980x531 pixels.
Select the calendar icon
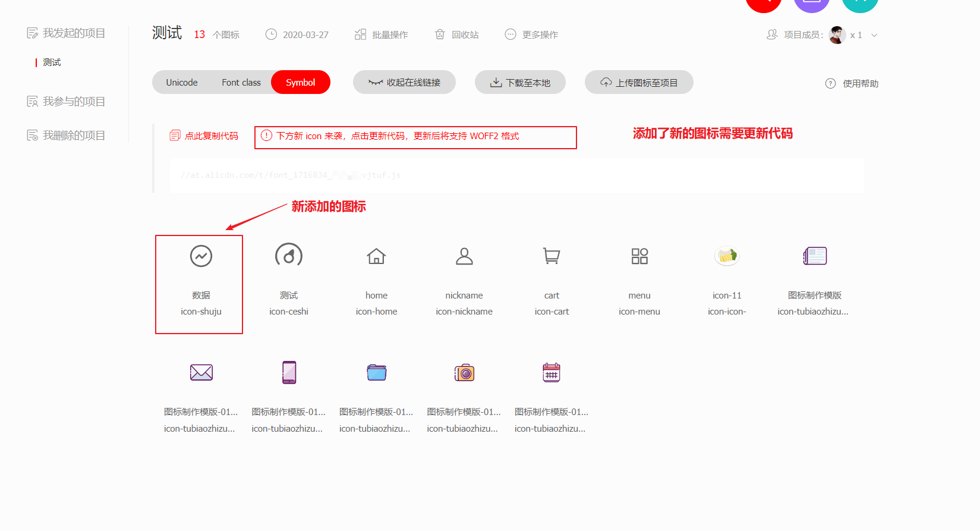coord(552,373)
